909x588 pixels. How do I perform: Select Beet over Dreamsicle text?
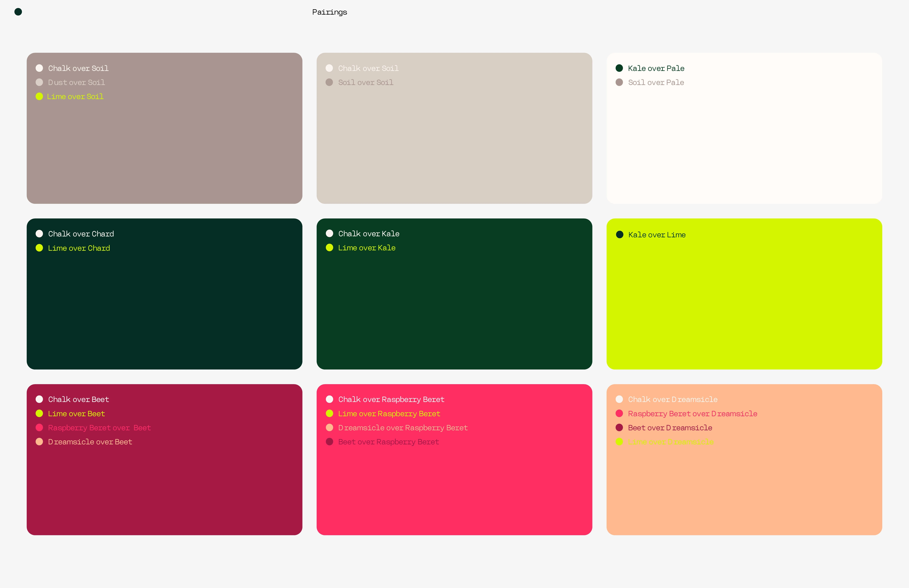click(x=670, y=428)
